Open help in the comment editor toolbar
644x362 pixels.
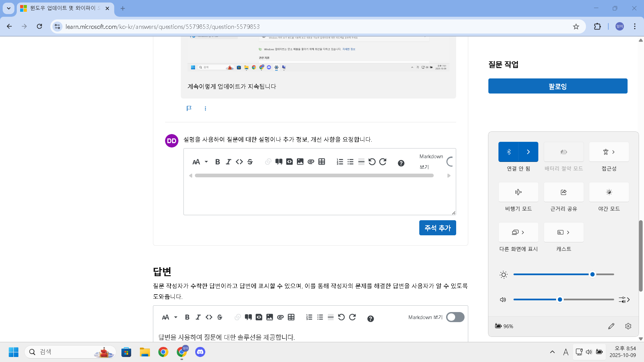click(401, 163)
